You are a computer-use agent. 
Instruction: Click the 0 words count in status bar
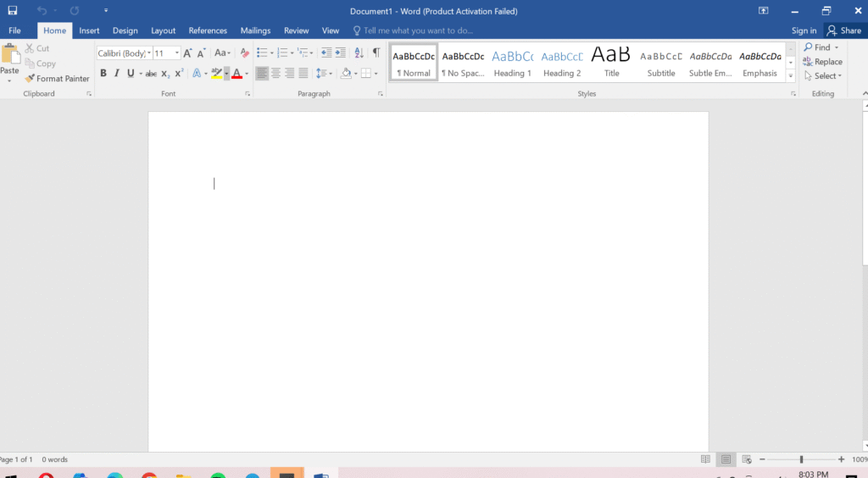coord(55,459)
